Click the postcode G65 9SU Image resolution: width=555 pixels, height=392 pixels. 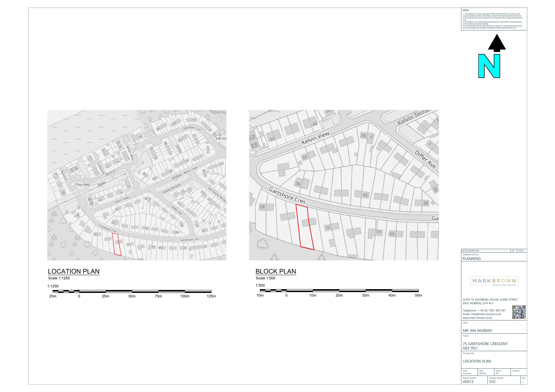click(x=470, y=348)
